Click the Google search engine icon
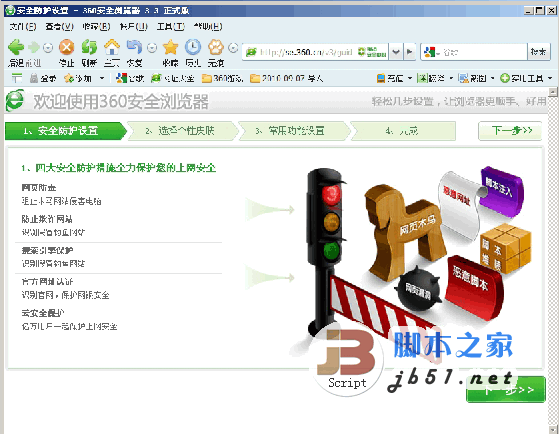 pyautogui.click(x=429, y=52)
